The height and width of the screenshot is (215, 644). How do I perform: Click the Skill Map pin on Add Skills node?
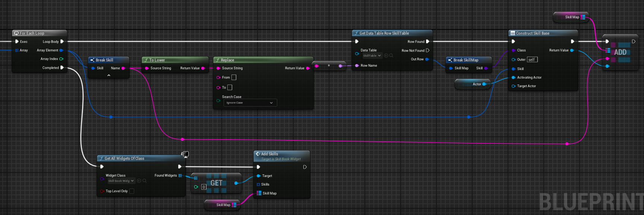(x=259, y=193)
